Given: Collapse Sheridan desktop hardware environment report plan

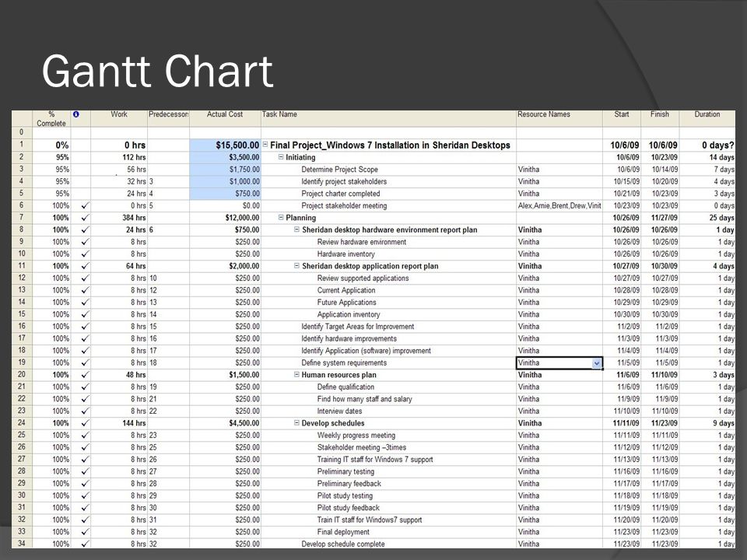Looking at the screenshot, I should coord(296,229).
